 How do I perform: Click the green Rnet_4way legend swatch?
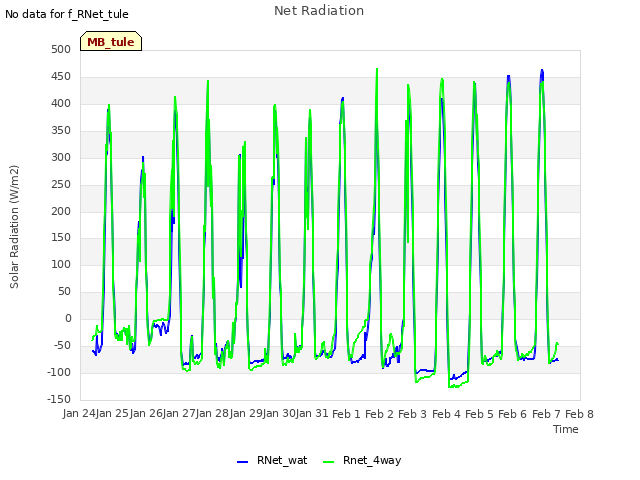[x=329, y=462]
